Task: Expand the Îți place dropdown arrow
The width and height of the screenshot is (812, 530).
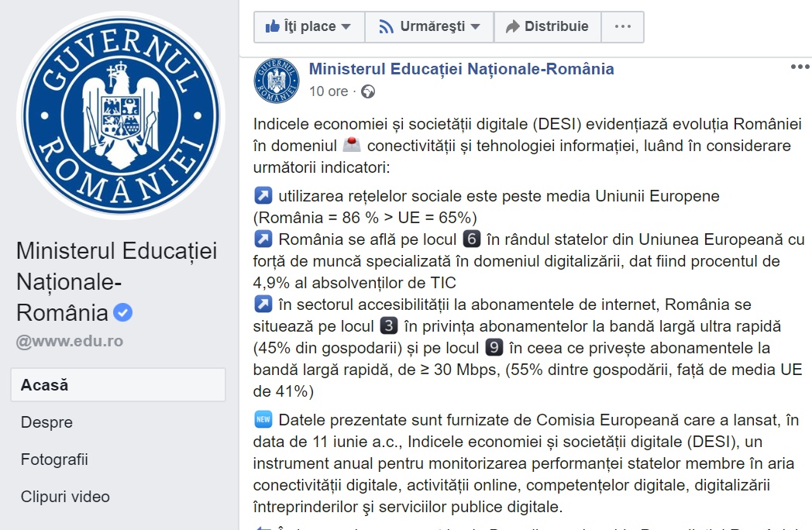Action: click(346, 26)
